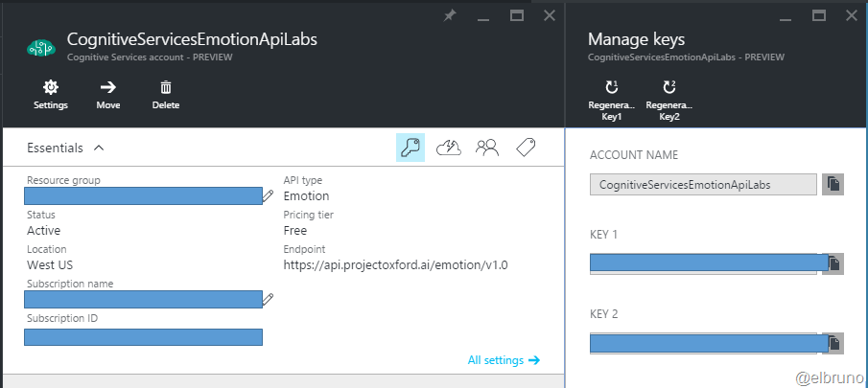Open the keys icon in Essentials

pyautogui.click(x=411, y=148)
